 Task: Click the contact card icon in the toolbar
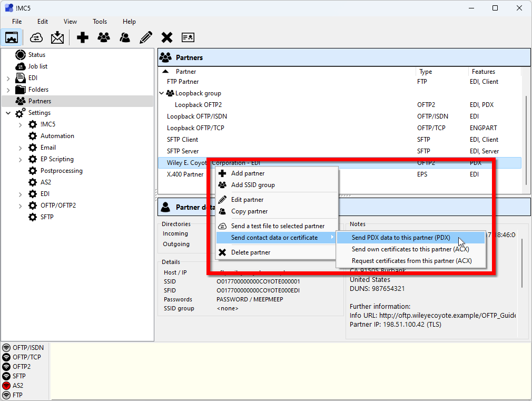point(188,37)
